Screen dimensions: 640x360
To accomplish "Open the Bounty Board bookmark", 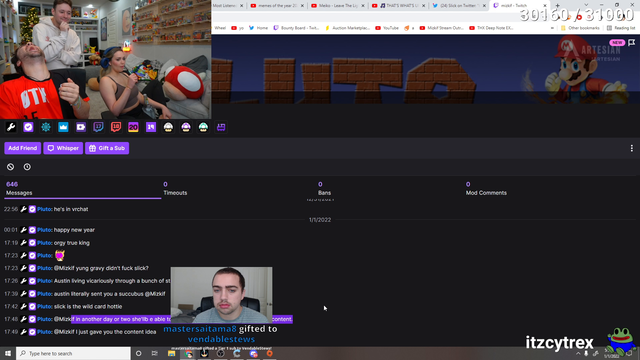I will tap(296, 28).
